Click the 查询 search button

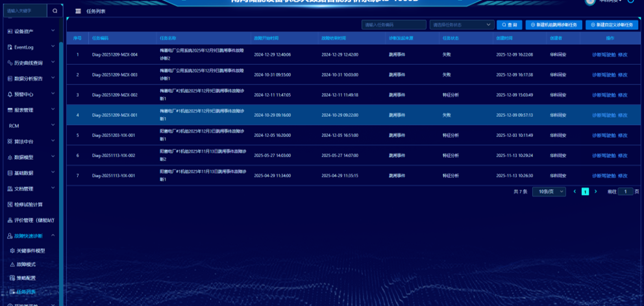click(509, 25)
